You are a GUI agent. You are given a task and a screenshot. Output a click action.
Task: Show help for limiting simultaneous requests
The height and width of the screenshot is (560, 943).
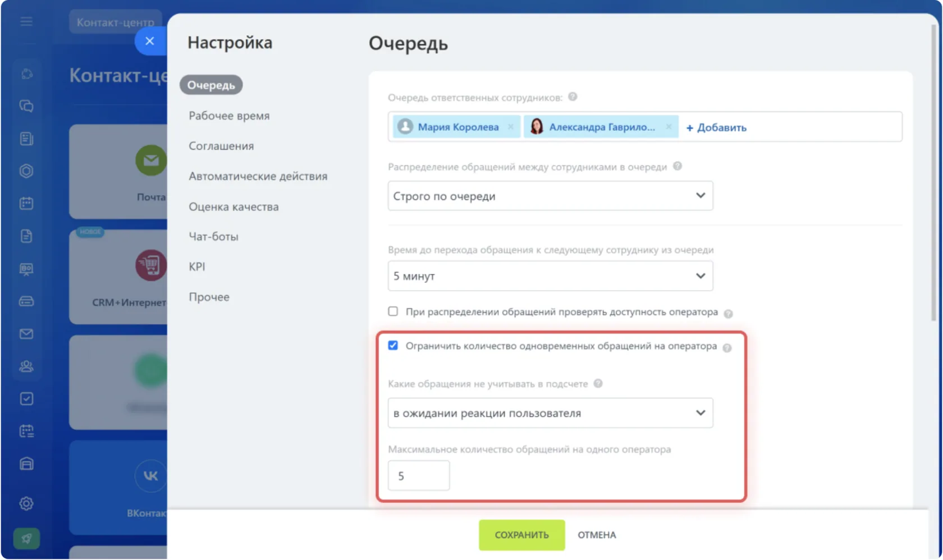point(727,348)
